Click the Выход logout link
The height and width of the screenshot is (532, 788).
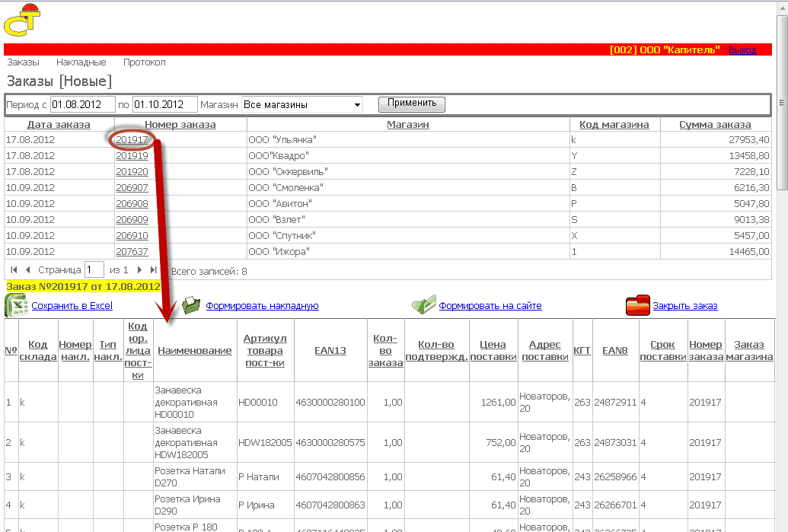(x=742, y=49)
